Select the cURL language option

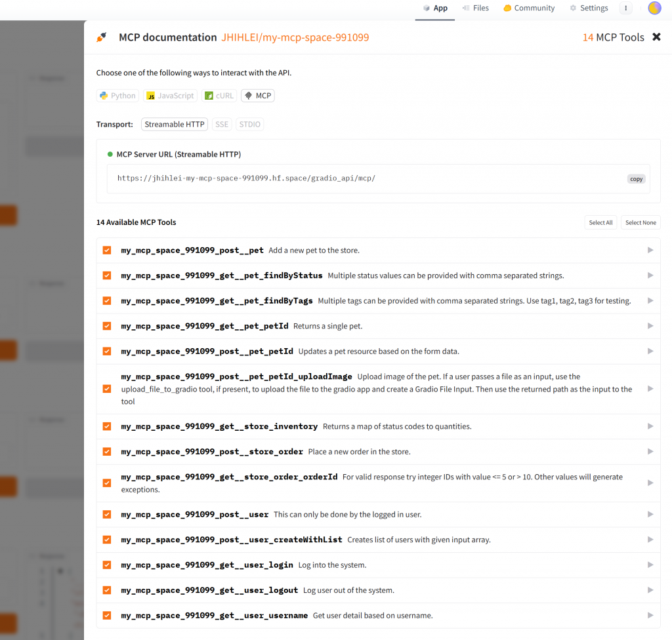[x=219, y=96]
